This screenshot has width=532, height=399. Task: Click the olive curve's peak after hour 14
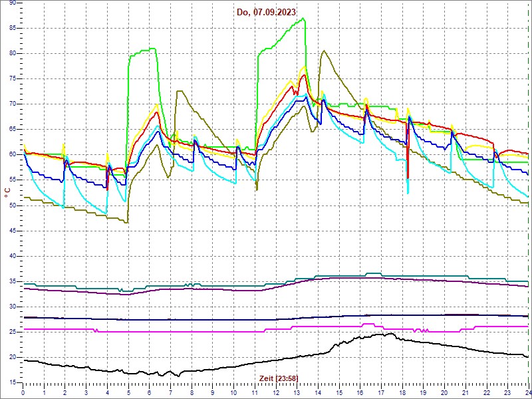[323, 51]
